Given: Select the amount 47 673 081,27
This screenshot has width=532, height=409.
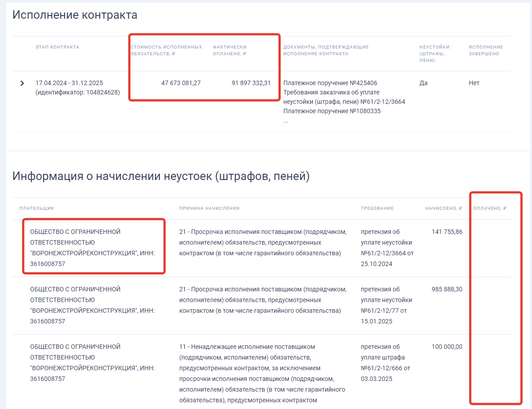Looking at the screenshot, I should coord(181,83).
